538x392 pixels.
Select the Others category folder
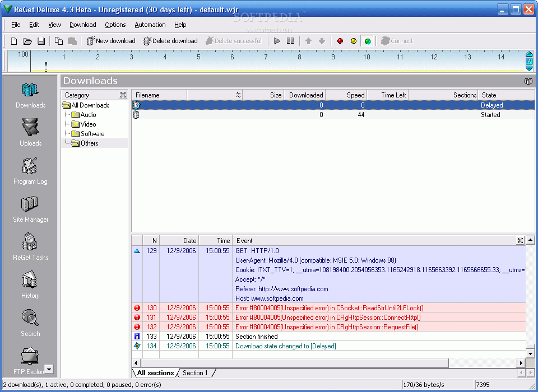click(x=89, y=143)
